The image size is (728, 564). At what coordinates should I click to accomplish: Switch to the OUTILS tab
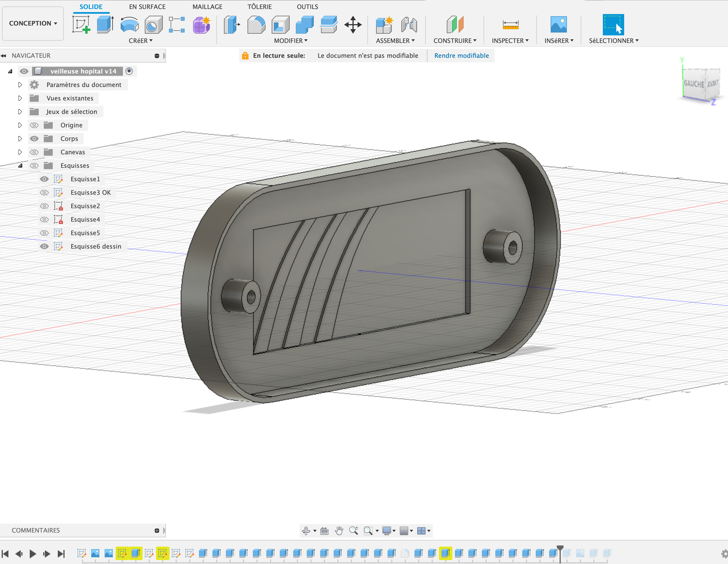pos(307,7)
